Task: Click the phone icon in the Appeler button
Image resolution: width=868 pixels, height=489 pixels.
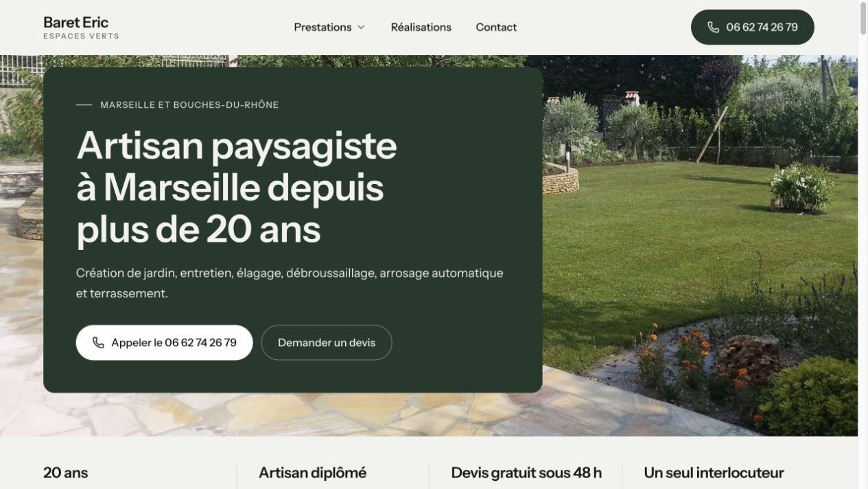Action: [99, 343]
